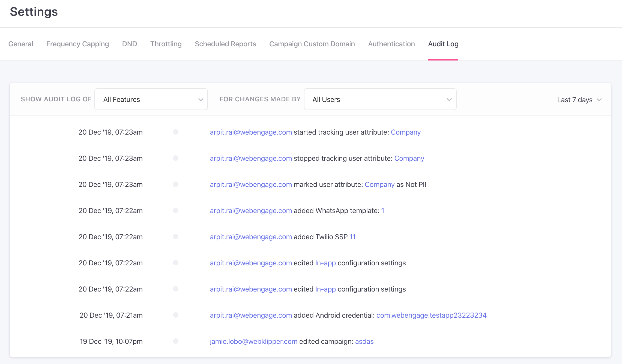Go to the Throttling tab
This screenshot has height=364, width=622.
click(166, 44)
